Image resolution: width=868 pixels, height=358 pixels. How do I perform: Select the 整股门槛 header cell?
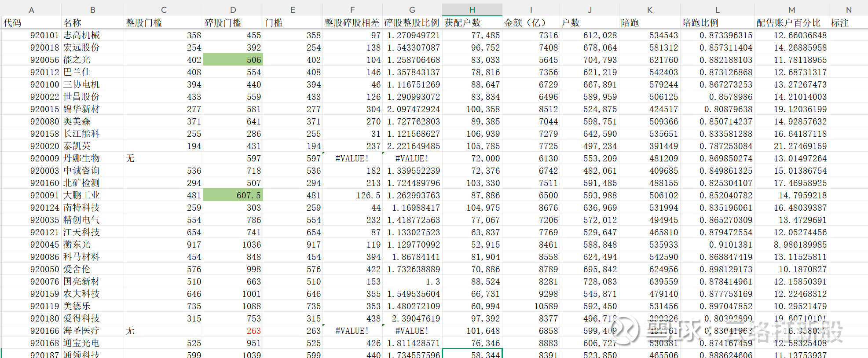[164, 23]
